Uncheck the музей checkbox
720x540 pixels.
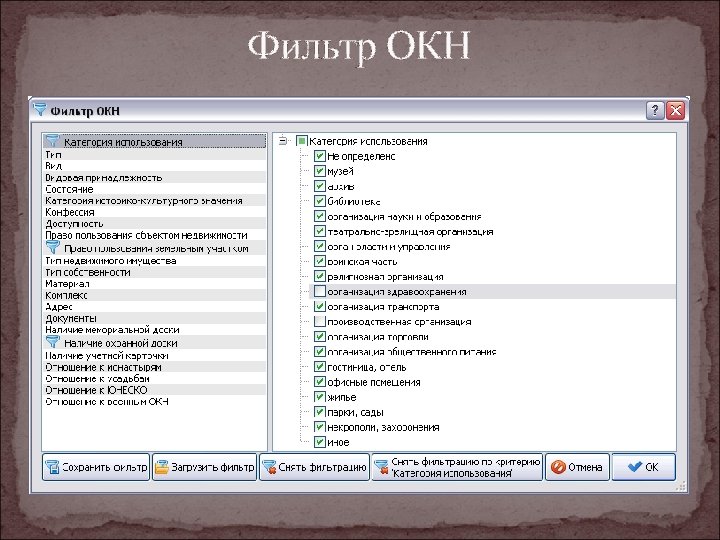click(320, 171)
